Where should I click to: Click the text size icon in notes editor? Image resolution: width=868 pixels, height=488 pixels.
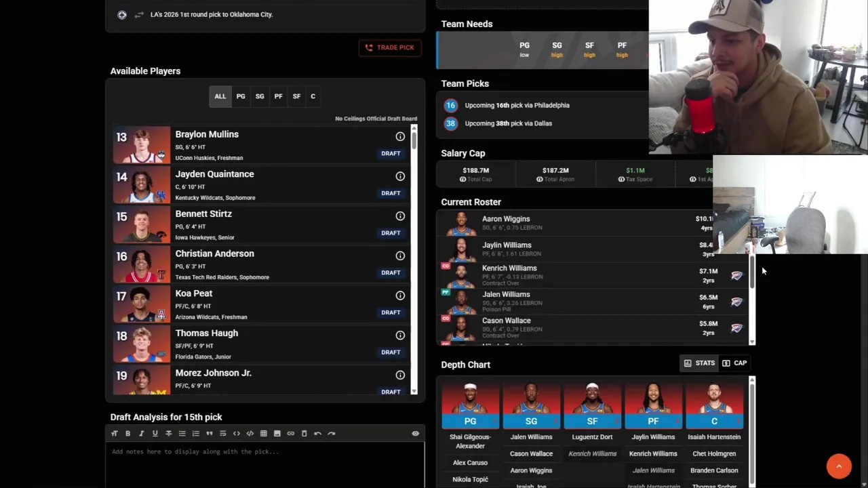pyautogui.click(x=114, y=433)
